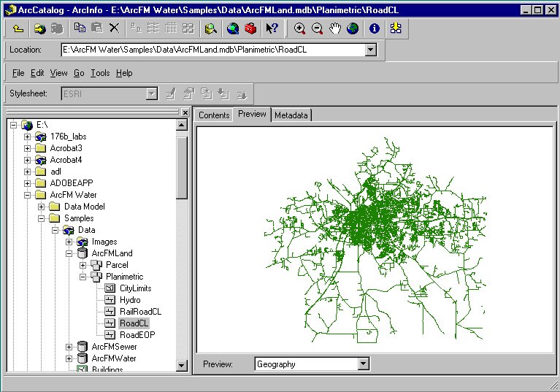Click the Delete (X) toolbar icon
The height and width of the screenshot is (392, 560).
tap(115, 28)
